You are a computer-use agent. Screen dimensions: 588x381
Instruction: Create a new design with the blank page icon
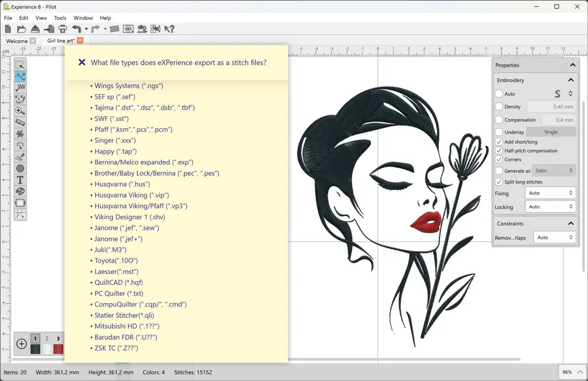coord(8,29)
